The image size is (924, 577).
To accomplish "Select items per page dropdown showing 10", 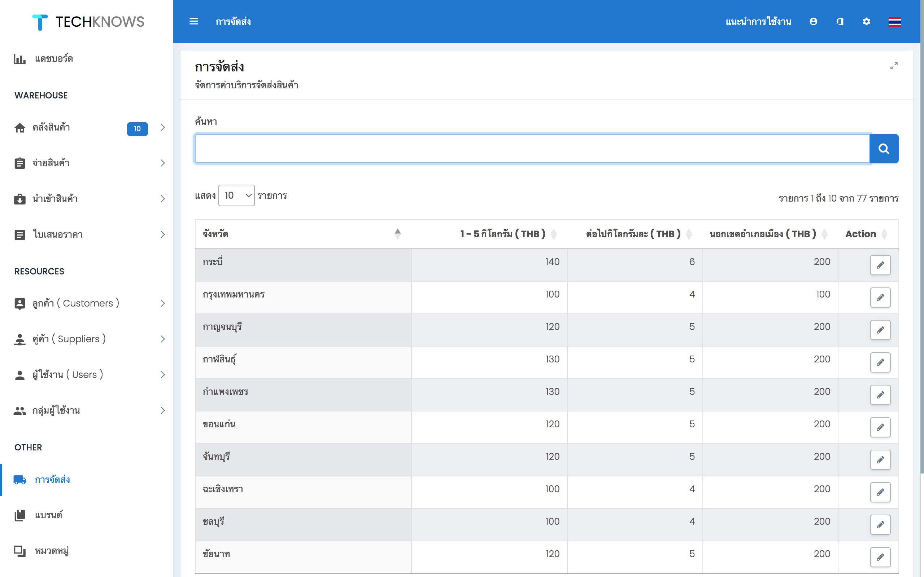I will pos(237,195).
